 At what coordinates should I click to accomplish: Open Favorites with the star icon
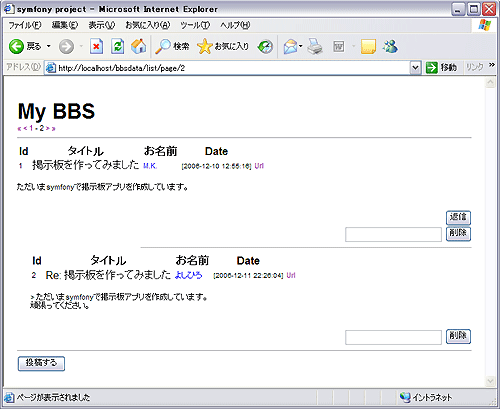point(205,46)
